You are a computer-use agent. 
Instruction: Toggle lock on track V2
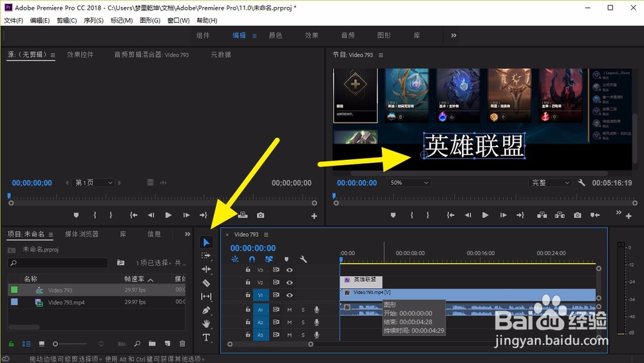(248, 282)
